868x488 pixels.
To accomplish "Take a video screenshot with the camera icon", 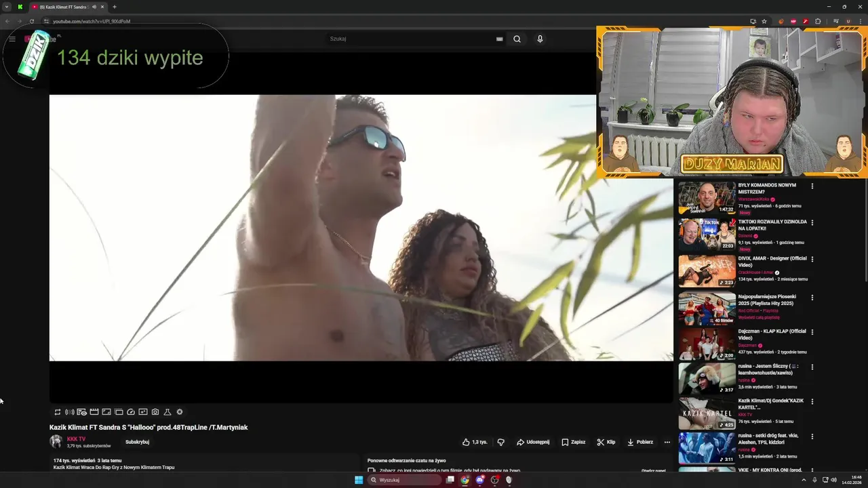I will [x=155, y=412].
